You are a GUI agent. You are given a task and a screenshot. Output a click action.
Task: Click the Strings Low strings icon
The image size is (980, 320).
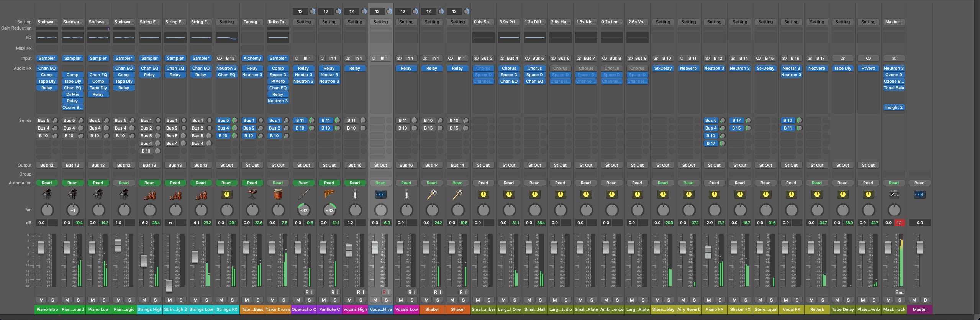point(201,194)
